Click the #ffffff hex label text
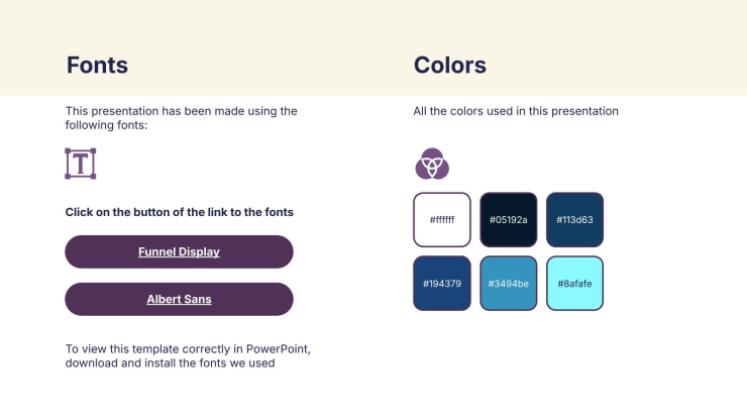Image resolution: width=747 pixels, height=420 pixels. click(442, 220)
